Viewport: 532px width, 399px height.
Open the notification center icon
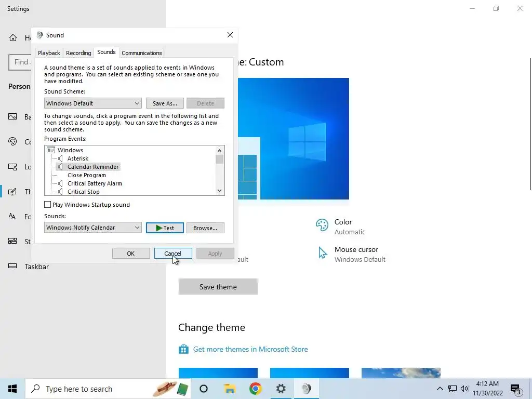(x=516, y=389)
